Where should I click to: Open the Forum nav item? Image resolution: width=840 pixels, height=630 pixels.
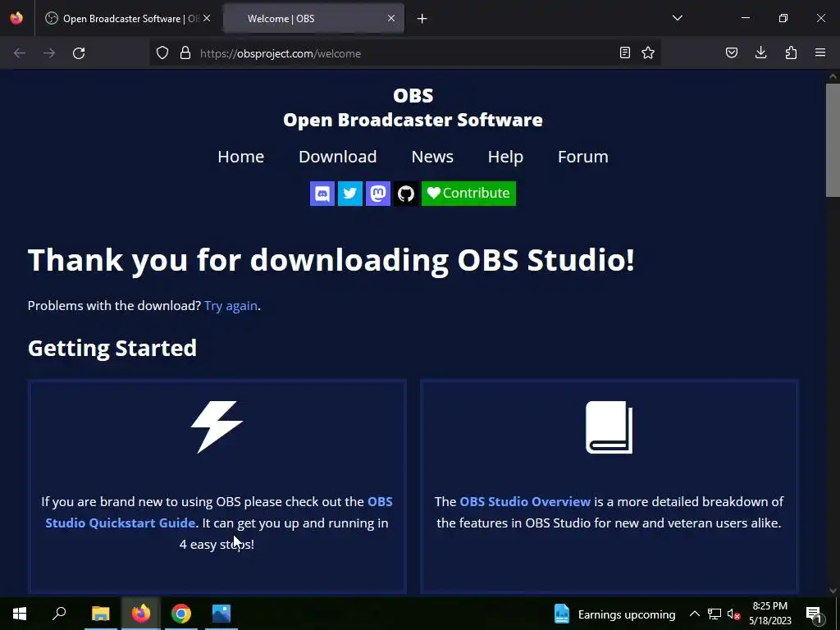point(583,157)
